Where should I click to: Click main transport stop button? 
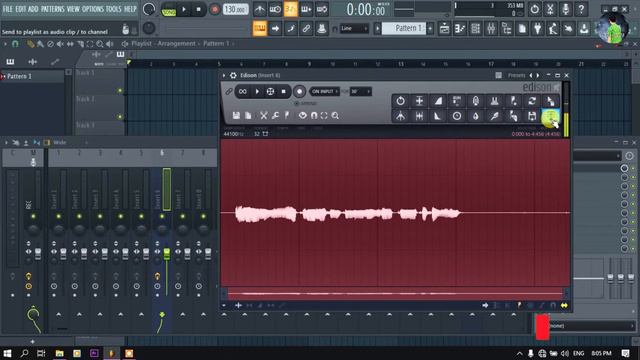click(x=198, y=9)
